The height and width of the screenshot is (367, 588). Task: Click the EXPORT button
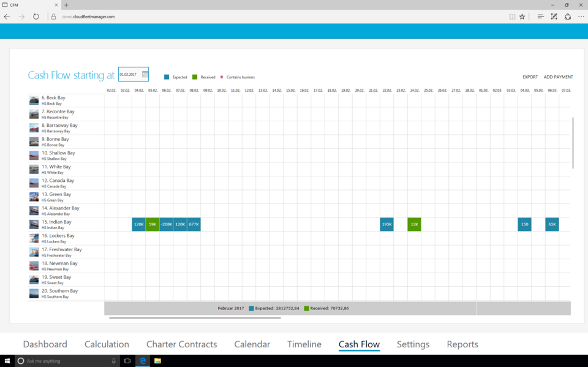click(530, 77)
